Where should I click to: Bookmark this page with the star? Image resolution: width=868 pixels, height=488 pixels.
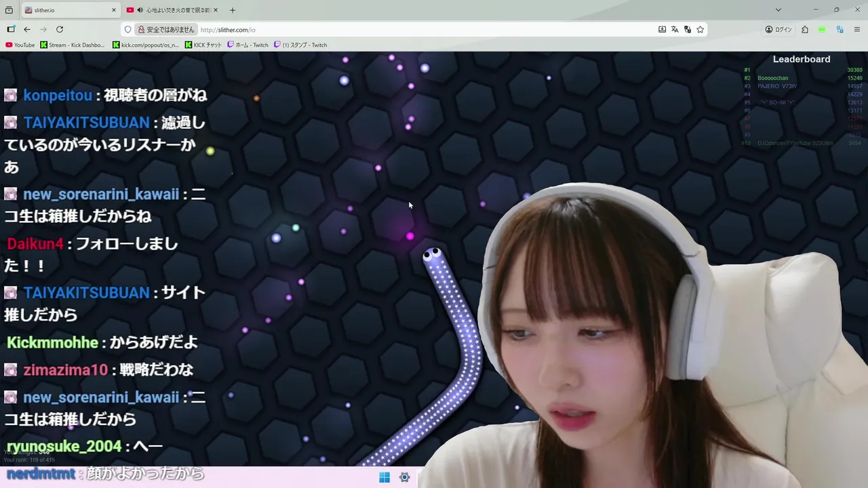[x=701, y=29]
